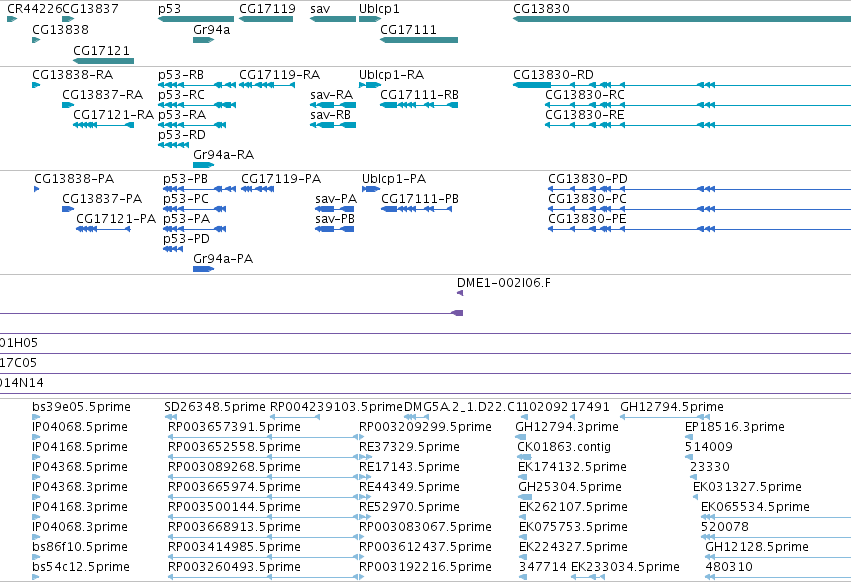Click the CG13837 gene glyph
The image size is (851, 582).
click(x=68, y=19)
